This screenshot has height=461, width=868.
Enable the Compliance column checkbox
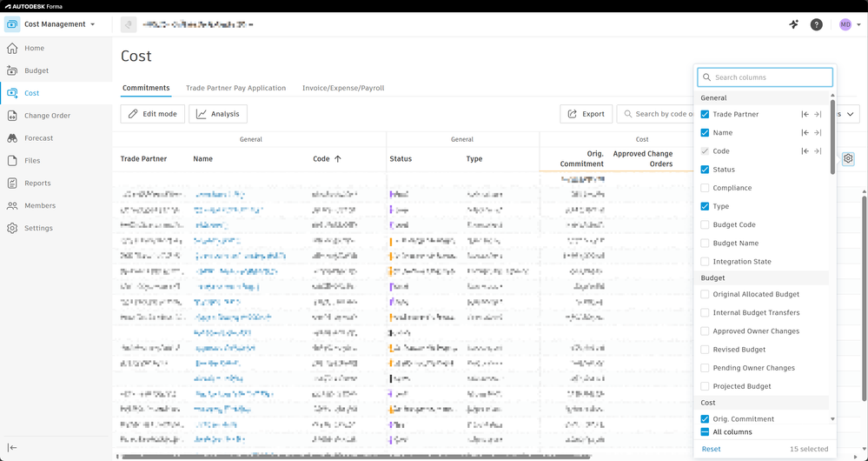705,188
